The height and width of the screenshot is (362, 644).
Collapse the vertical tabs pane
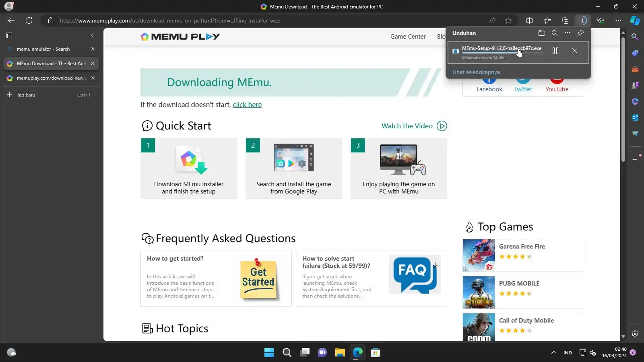tap(92, 35)
